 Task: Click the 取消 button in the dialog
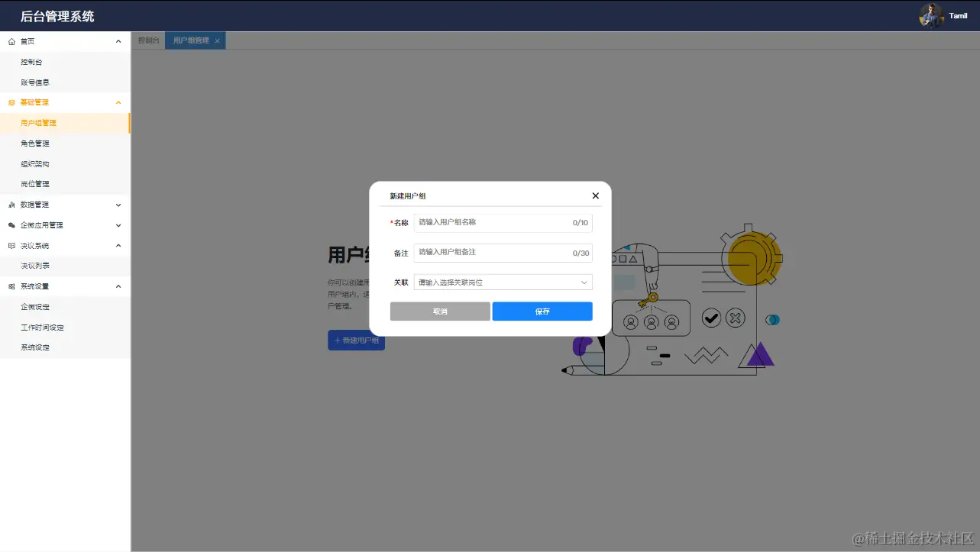coord(440,312)
